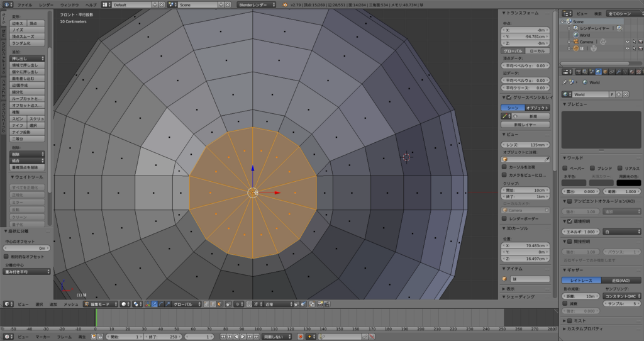Image resolution: width=644 pixels, height=341 pixels.
Task: Click the Randomize button in tool shelf
Action: [x=27, y=43]
